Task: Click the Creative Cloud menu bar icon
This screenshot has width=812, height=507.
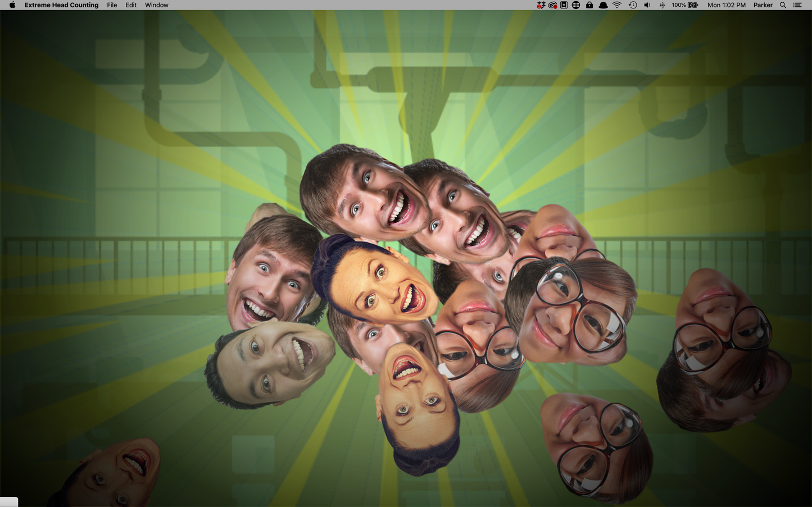Action: tap(552, 5)
